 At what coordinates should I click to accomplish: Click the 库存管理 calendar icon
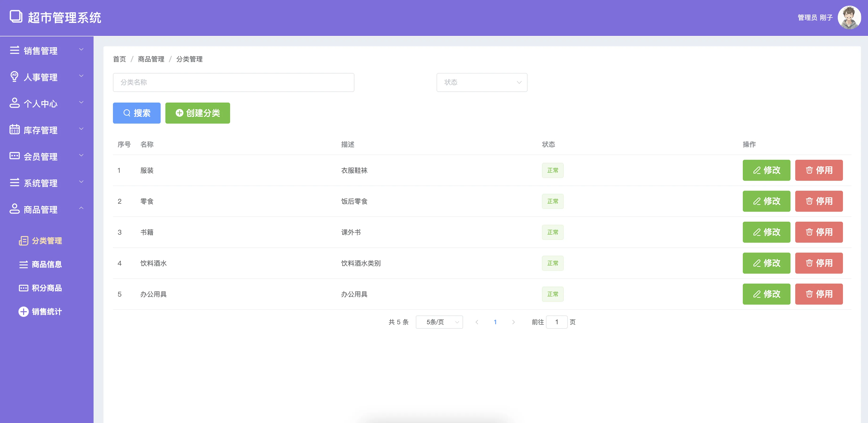pos(14,129)
